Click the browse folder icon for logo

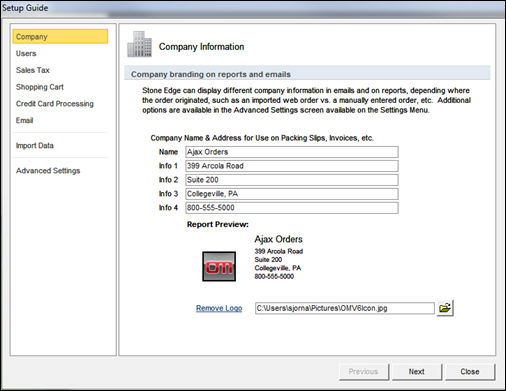pos(445,308)
